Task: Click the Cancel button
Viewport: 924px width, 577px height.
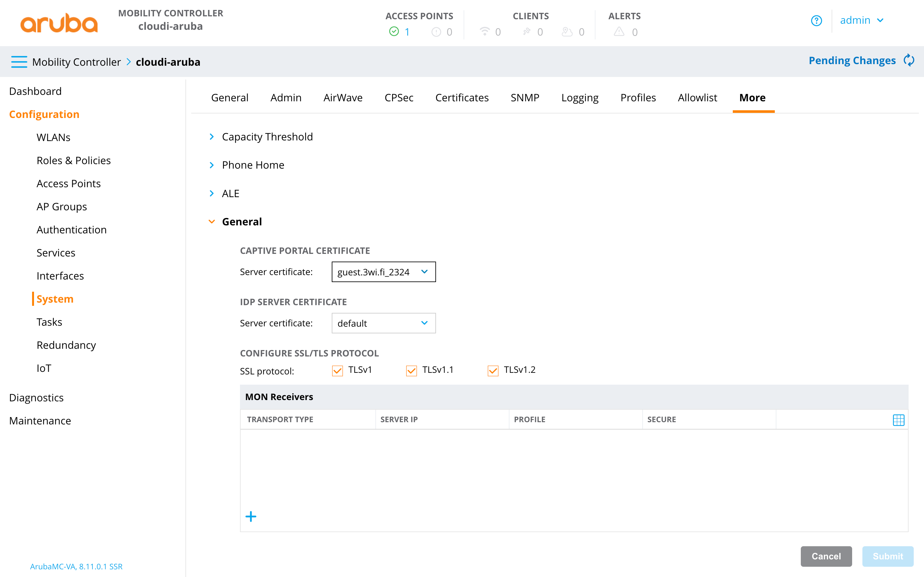Action: point(826,556)
